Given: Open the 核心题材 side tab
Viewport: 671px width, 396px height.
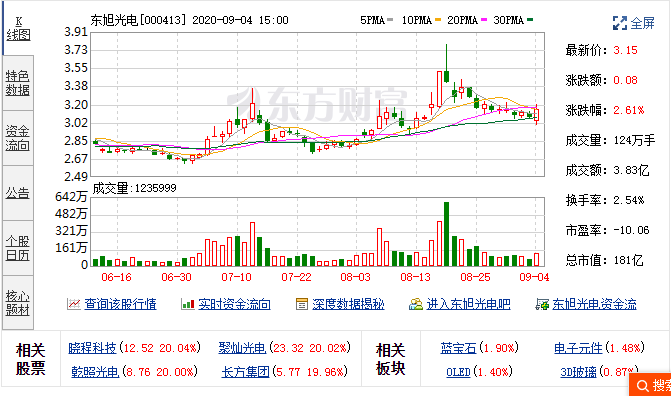Looking at the screenshot, I should (x=18, y=303).
